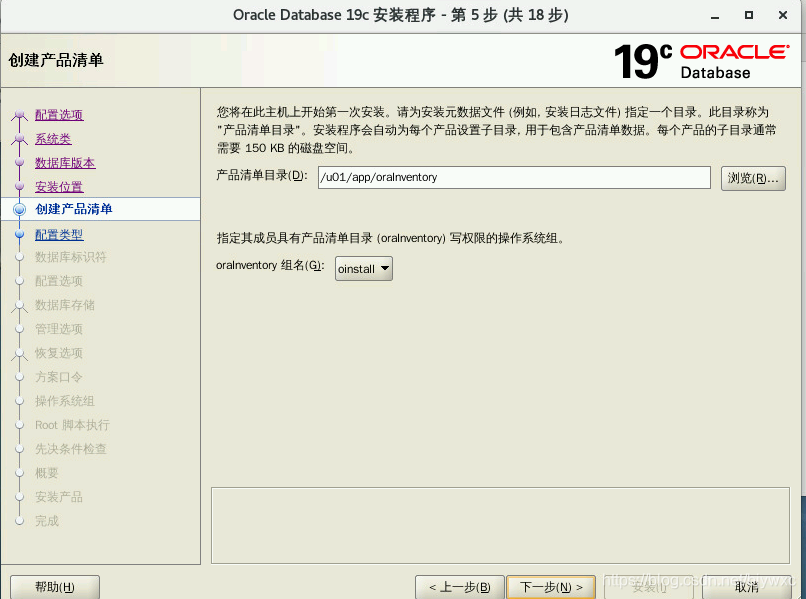Jump to the 安装位置 step

[x=59, y=187]
